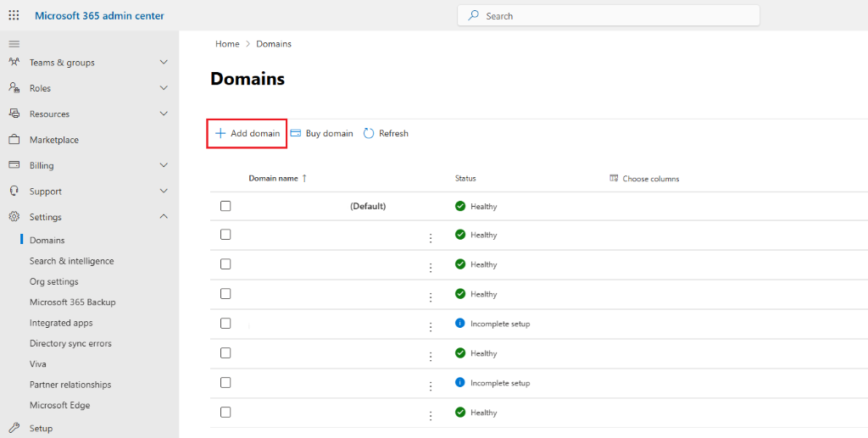868x438 pixels.
Task: Click Healthy status text in Default row
Action: pyautogui.click(x=484, y=206)
